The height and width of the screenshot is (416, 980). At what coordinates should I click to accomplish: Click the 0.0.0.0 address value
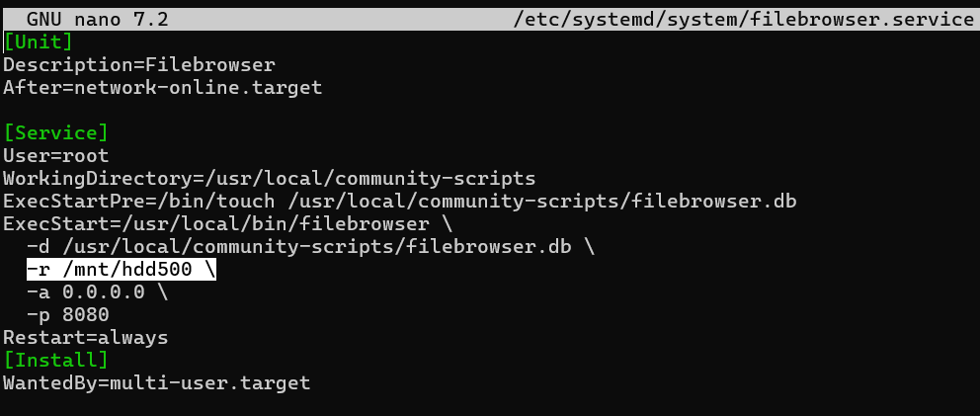(x=103, y=291)
